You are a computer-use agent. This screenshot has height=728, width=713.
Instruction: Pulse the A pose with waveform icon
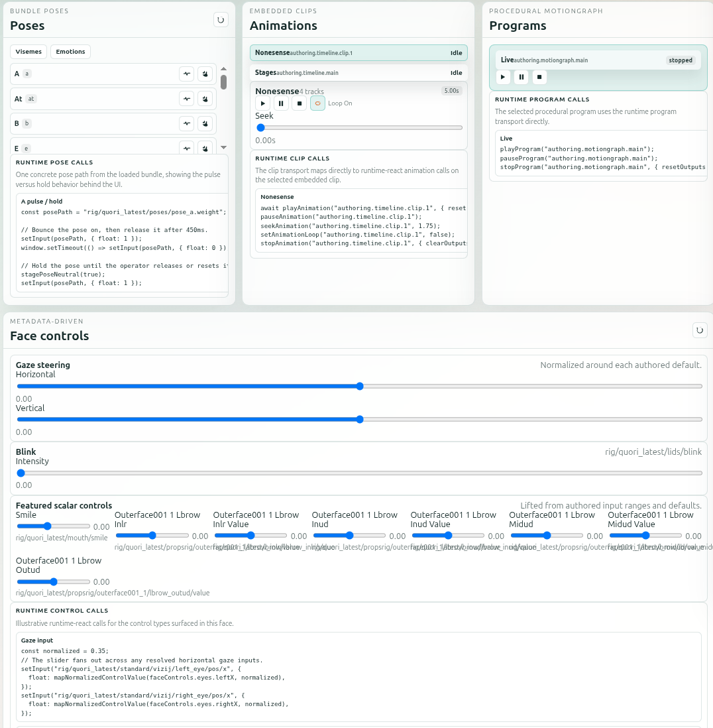[187, 74]
